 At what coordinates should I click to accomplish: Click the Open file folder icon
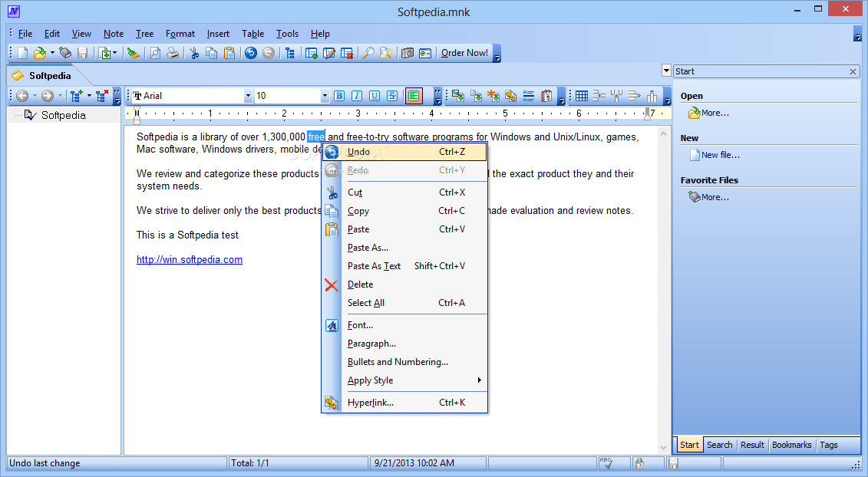tap(39, 53)
